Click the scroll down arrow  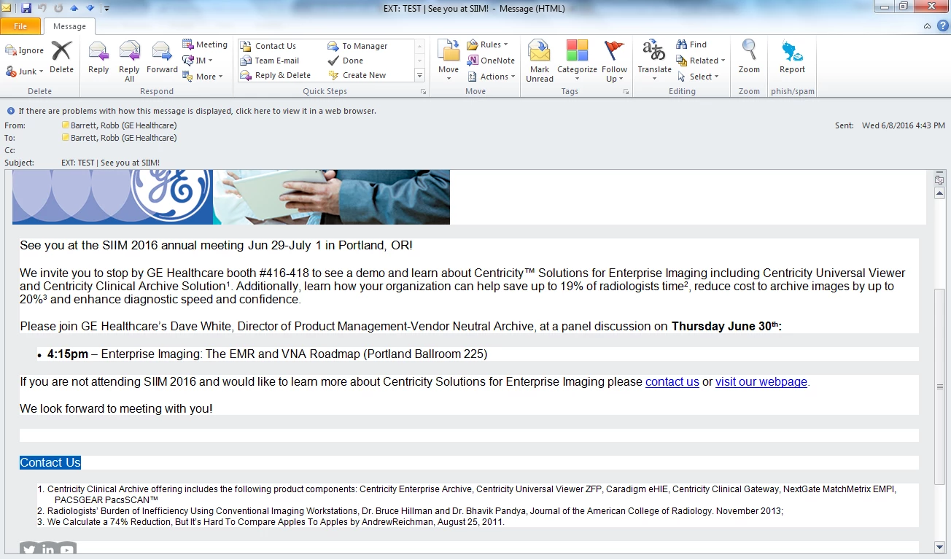(940, 546)
